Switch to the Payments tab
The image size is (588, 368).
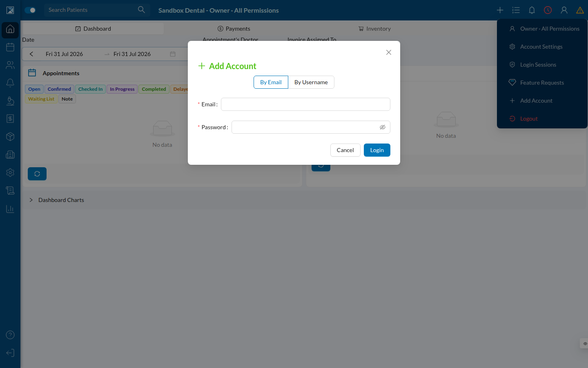click(234, 29)
